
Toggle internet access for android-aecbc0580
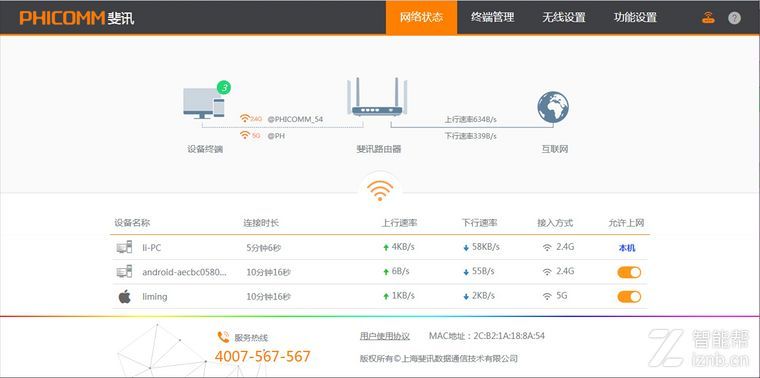(629, 272)
